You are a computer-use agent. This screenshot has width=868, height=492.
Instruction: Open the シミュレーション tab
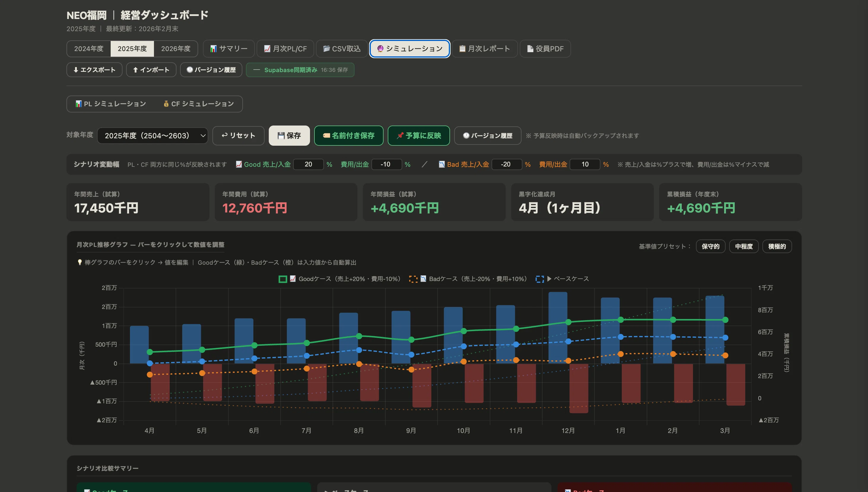tap(410, 49)
